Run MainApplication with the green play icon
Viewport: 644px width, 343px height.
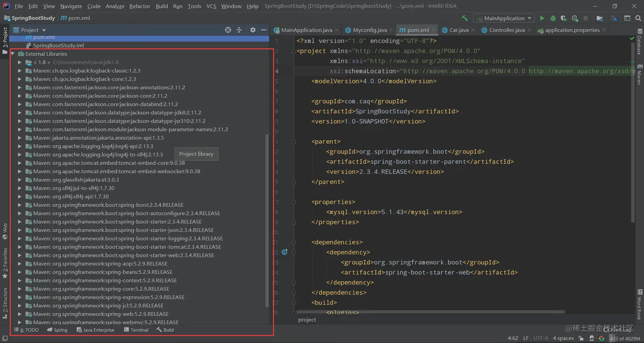click(x=542, y=18)
